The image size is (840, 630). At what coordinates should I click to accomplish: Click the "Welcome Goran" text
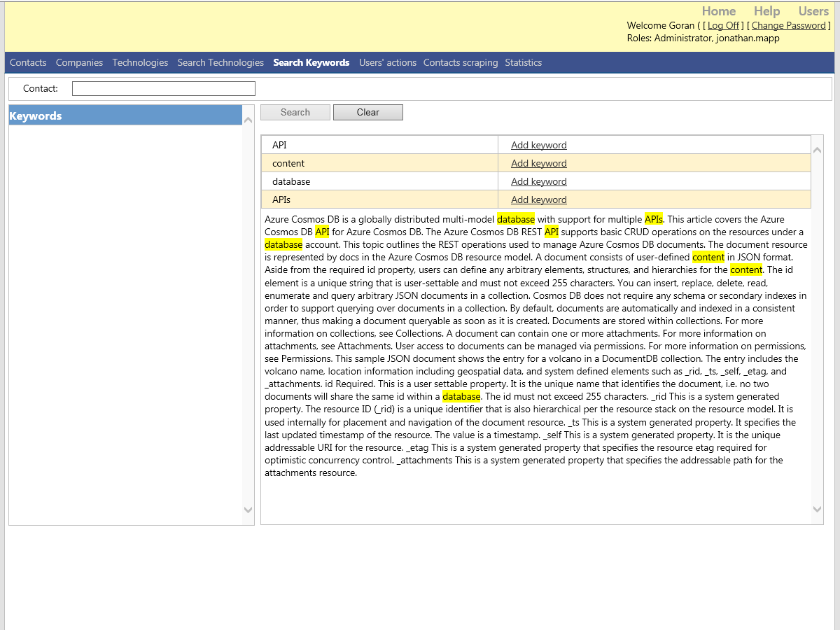[x=661, y=26]
